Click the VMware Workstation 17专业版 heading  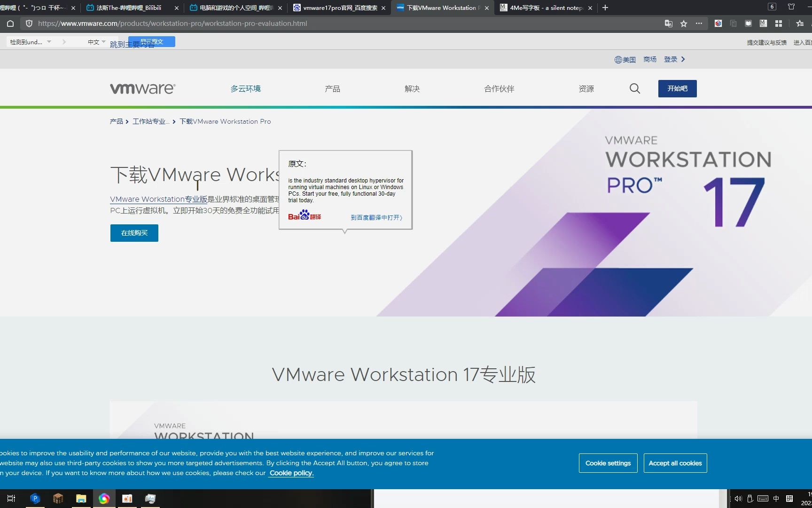(404, 375)
